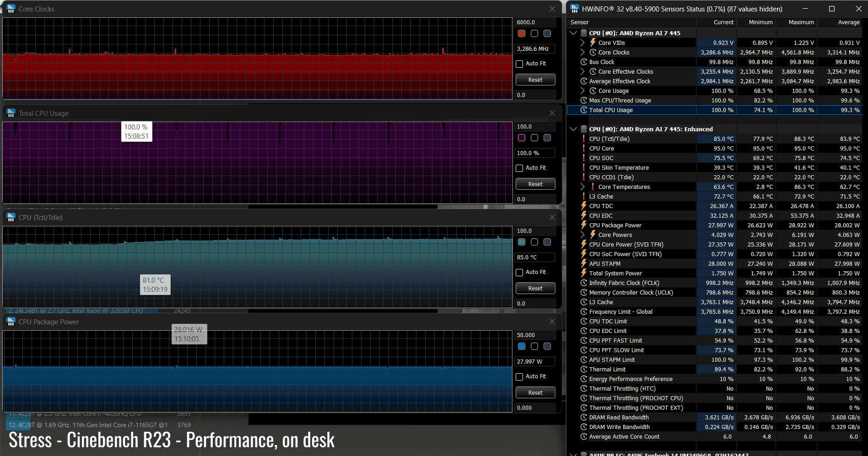Click the icon beside Max CPU/Thread Usage
The height and width of the screenshot is (456, 868).
coord(584,100)
